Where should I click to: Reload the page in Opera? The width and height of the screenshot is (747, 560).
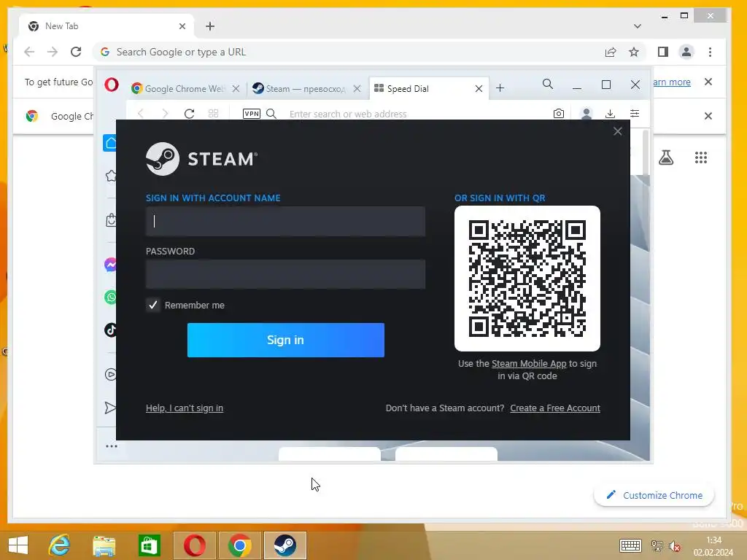(x=189, y=113)
